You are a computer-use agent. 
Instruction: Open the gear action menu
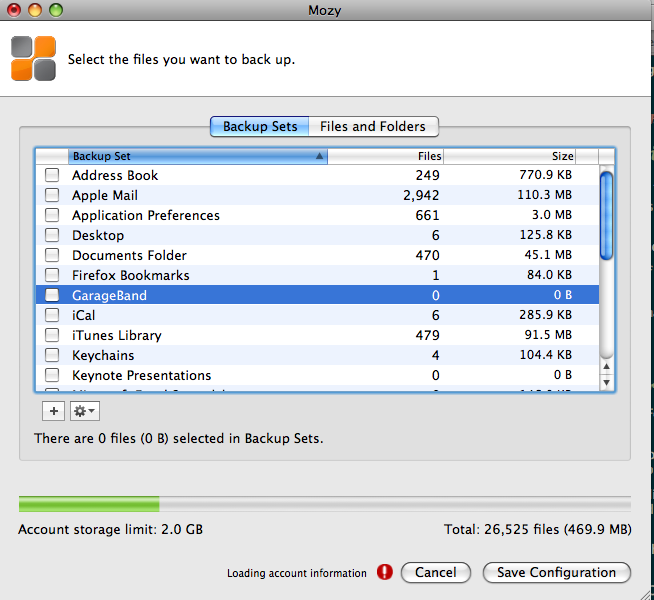point(85,411)
